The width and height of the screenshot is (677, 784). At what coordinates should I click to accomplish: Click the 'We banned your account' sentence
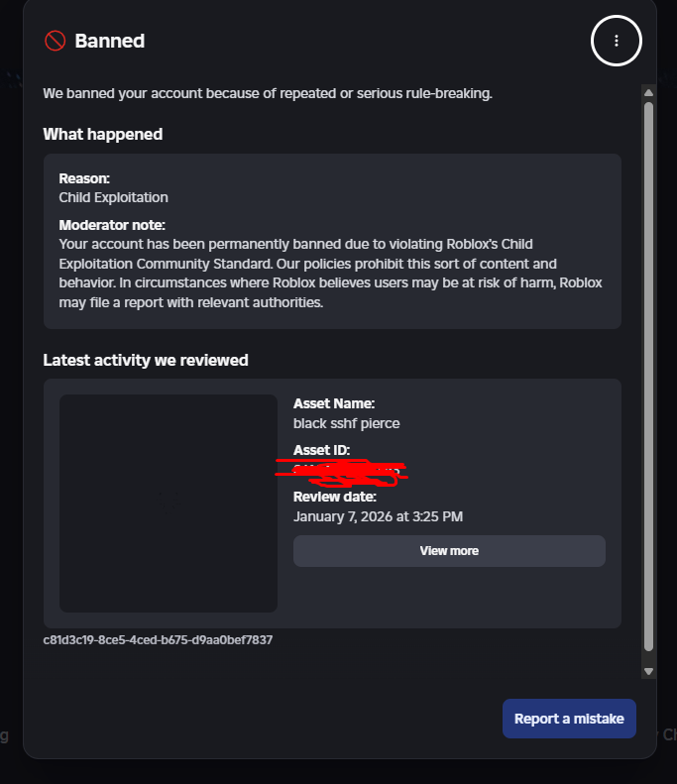268,93
